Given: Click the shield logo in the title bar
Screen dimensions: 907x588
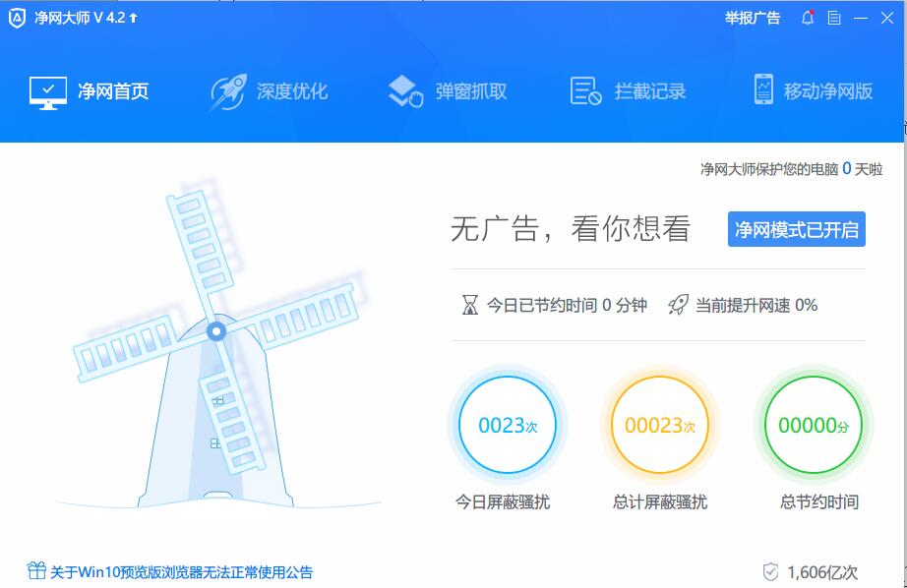Looking at the screenshot, I should pyautogui.click(x=17, y=18).
